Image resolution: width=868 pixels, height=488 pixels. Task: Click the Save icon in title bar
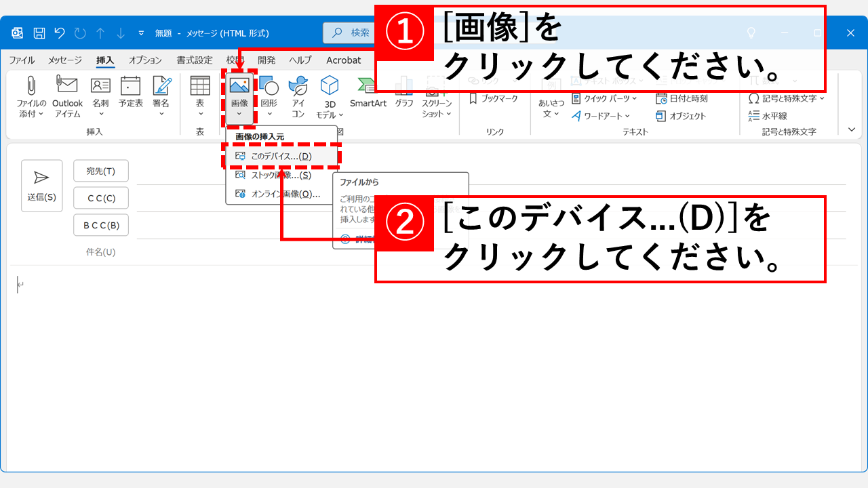39,33
